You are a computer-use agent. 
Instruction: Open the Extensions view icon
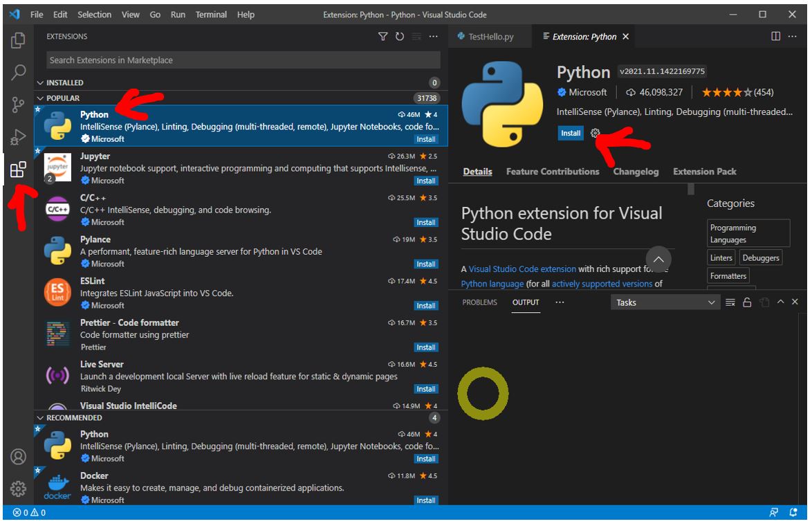pyautogui.click(x=18, y=170)
